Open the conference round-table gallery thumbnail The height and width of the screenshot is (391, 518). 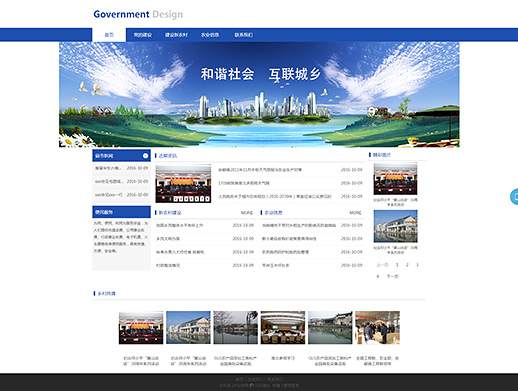tap(283, 327)
